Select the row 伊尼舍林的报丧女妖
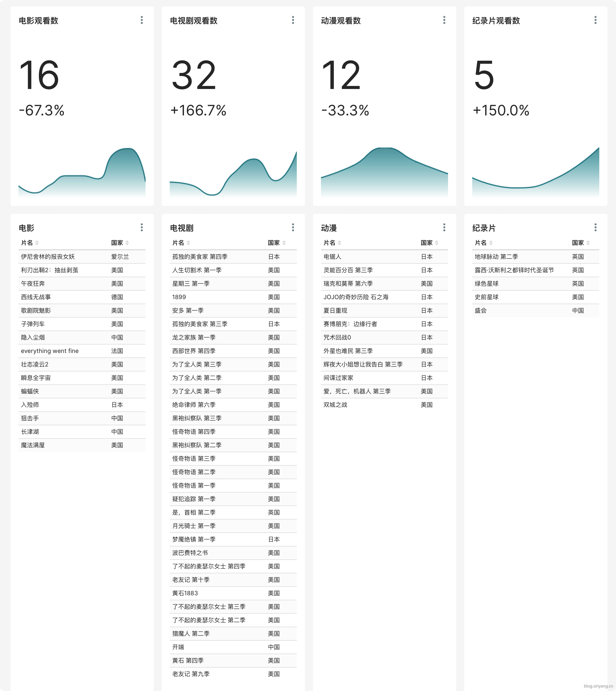 coord(82,257)
